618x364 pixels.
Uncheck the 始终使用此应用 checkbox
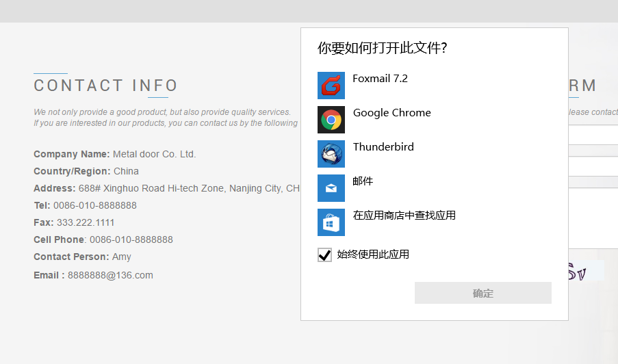pos(325,255)
